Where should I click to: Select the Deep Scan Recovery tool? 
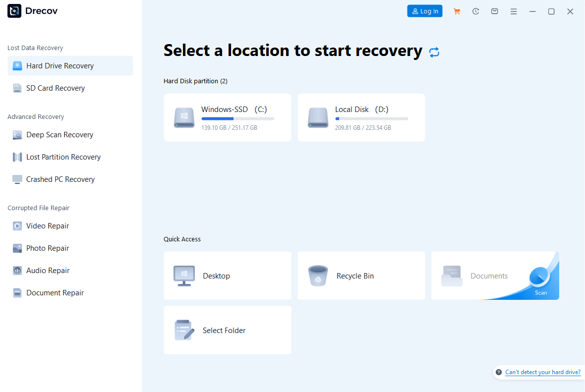click(x=59, y=134)
